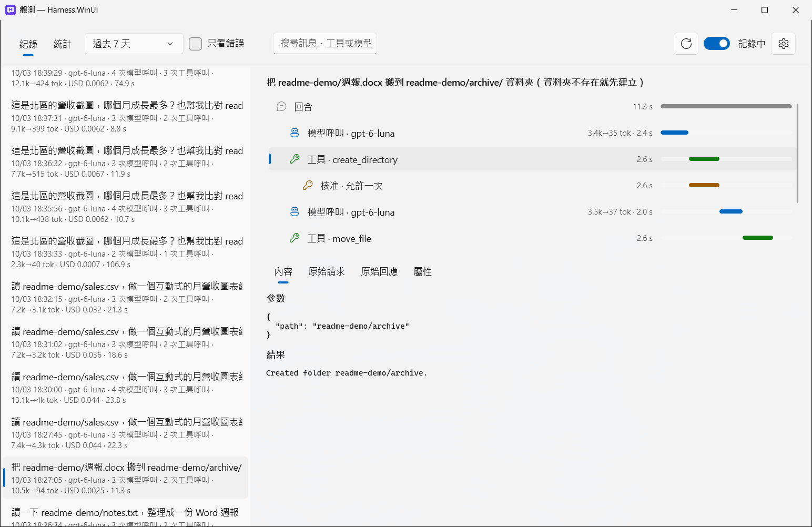Open the 過去 7 天 time range dropdown
The image size is (812, 527).
pyautogui.click(x=134, y=44)
